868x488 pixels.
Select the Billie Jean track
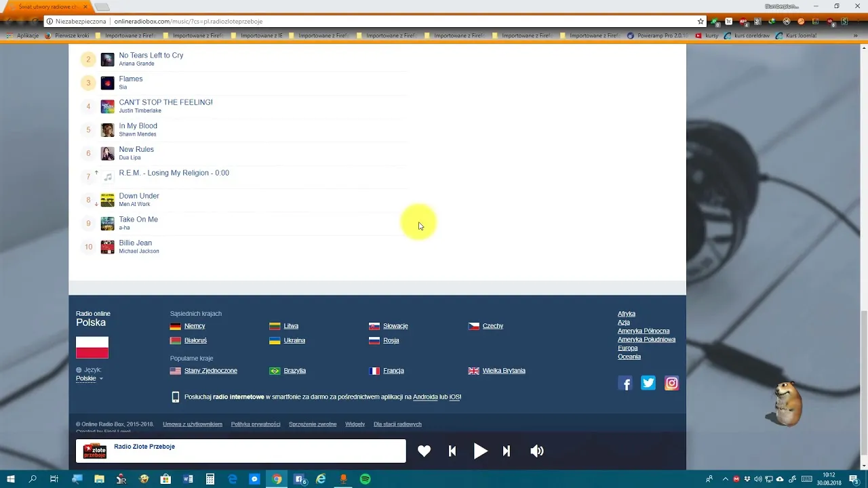pyautogui.click(x=135, y=243)
